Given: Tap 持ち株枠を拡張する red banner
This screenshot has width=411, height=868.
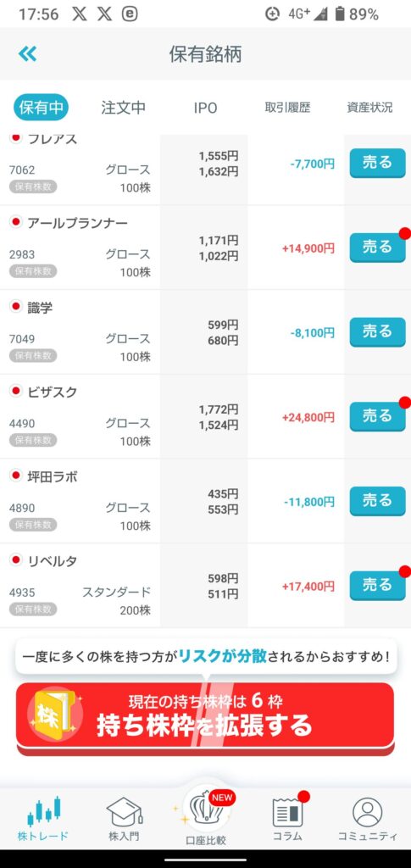Looking at the screenshot, I should click(205, 718).
